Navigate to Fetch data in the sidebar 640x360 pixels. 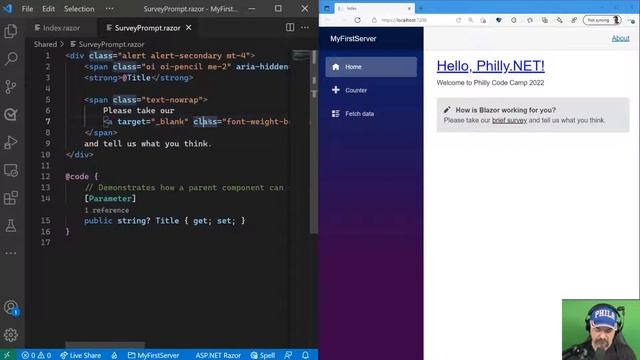click(371, 113)
